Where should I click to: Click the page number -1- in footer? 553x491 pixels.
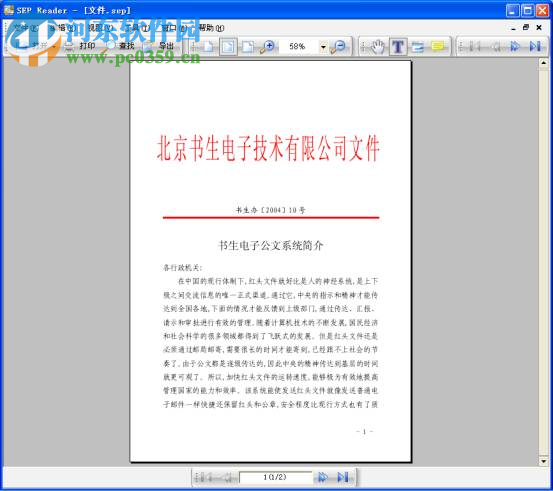click(x=365, y=431)
